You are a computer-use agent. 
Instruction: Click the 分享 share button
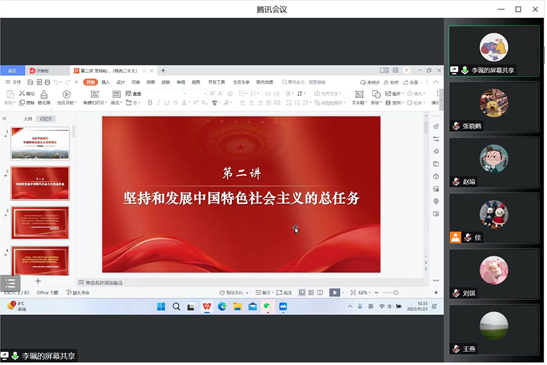(x=411, y=82)
